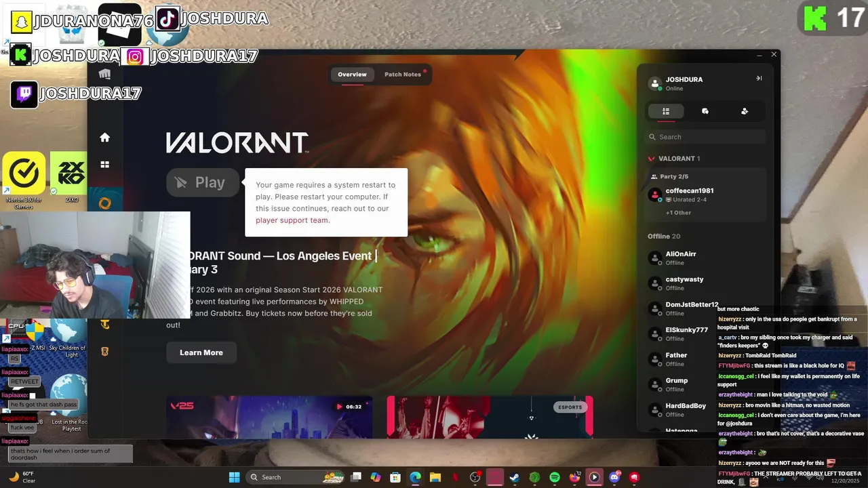Open File Explorer from the taskbar
The width and height of the screenshot is (868, 488).
435,477
